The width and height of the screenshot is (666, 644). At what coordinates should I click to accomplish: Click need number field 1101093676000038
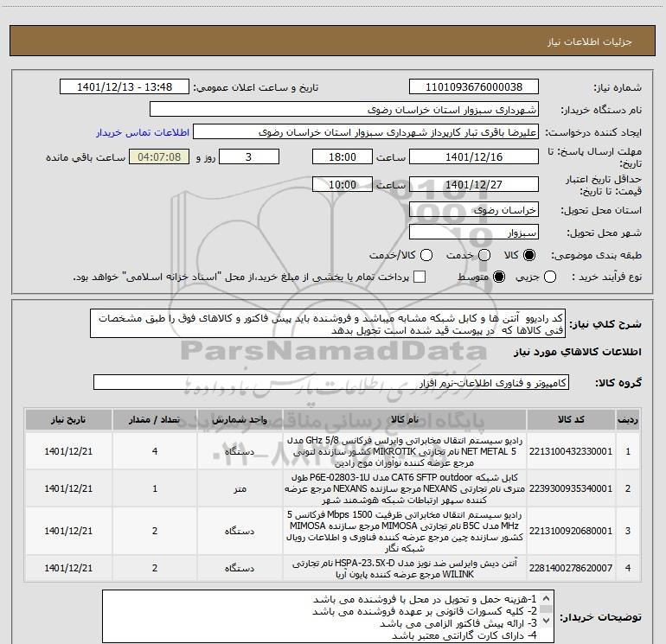[474, 87]
